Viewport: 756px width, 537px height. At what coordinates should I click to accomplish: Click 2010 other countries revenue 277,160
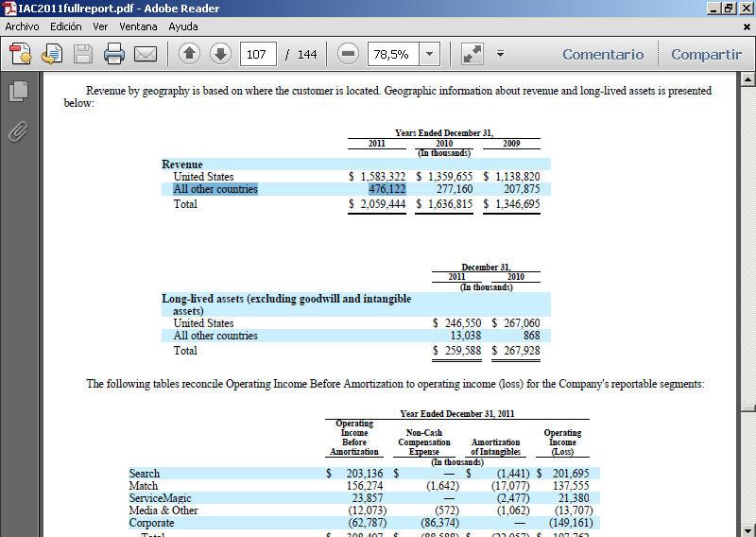[x=455, y=189]
